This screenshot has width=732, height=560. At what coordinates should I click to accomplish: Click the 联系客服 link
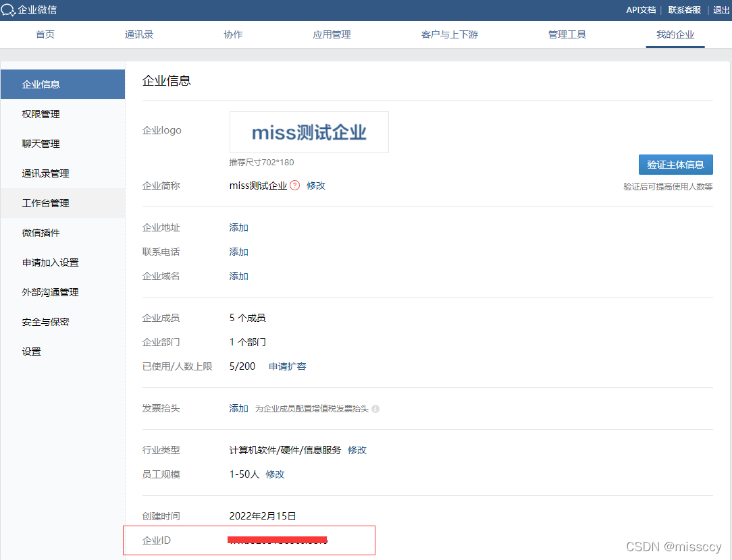pos(684,10)
